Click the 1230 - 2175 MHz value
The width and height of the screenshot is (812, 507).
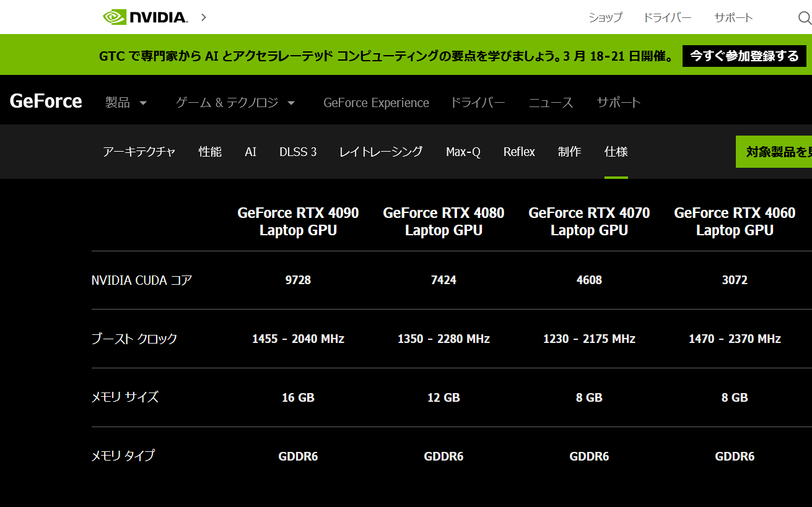[x=589, y=339]
